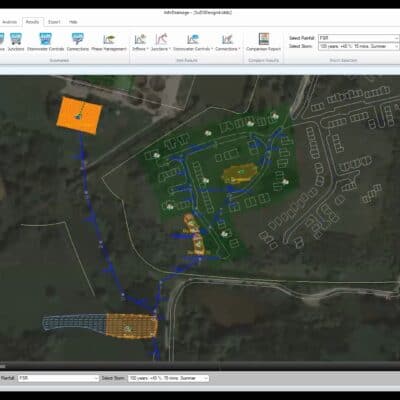Open the bottom bar Rainfall combo box
The width and height of the screenshot is (400, 400).
click(x=58, y=378)
